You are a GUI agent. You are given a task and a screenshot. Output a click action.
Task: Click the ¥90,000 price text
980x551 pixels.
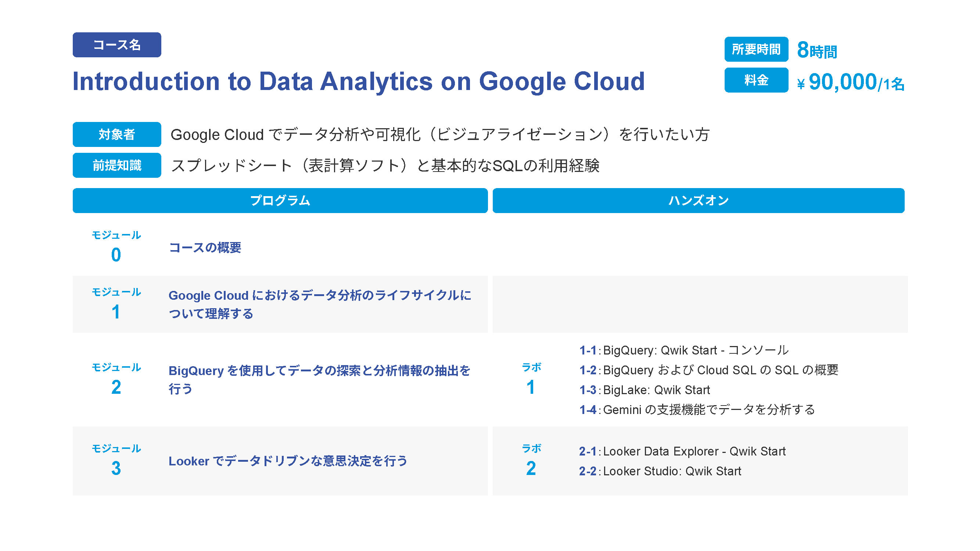pos(850,82)
